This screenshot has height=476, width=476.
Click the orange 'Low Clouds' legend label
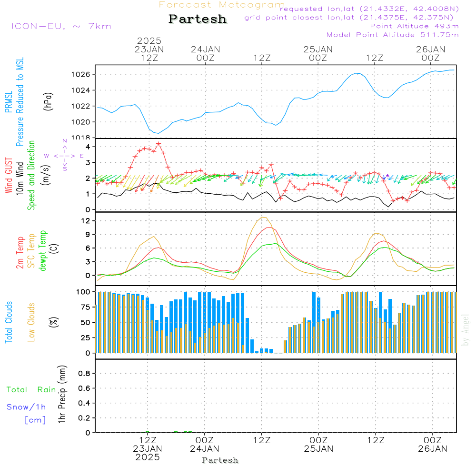31,322
